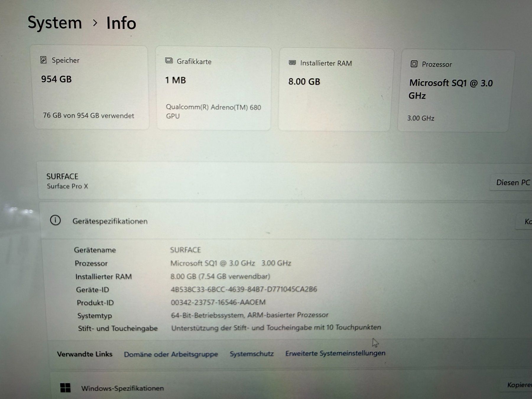Click the '76 GB von 954 GB verwendet' text
The image size is (532, 399).
(88, 115)
